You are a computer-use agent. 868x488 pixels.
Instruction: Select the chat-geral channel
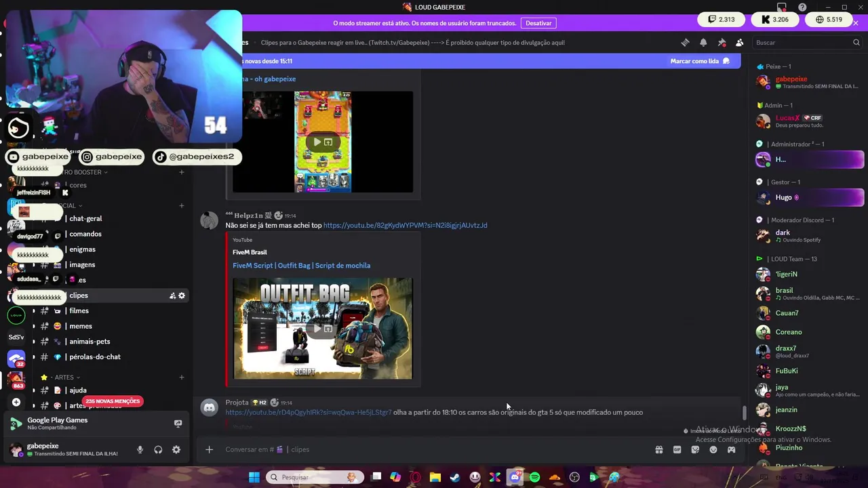pos(110,219)
